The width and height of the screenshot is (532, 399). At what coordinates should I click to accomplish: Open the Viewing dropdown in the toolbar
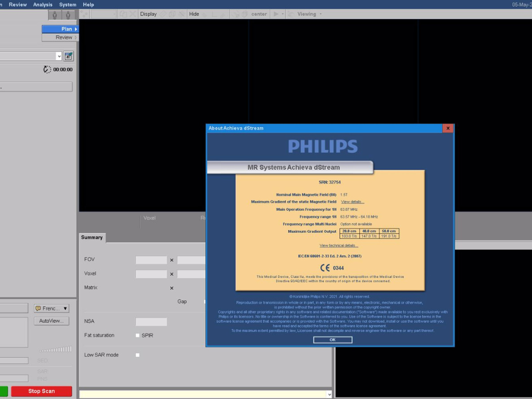[x=321, y=14]
